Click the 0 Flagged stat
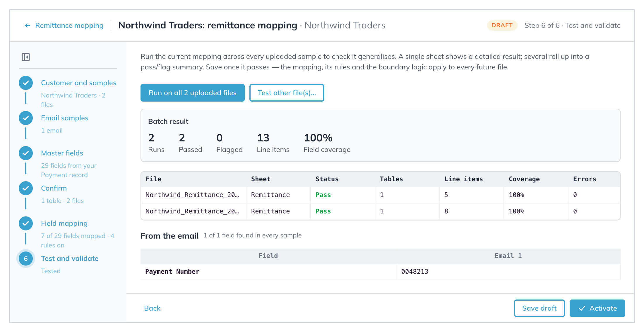The image size is (644, 332). (x=229, y=143)
